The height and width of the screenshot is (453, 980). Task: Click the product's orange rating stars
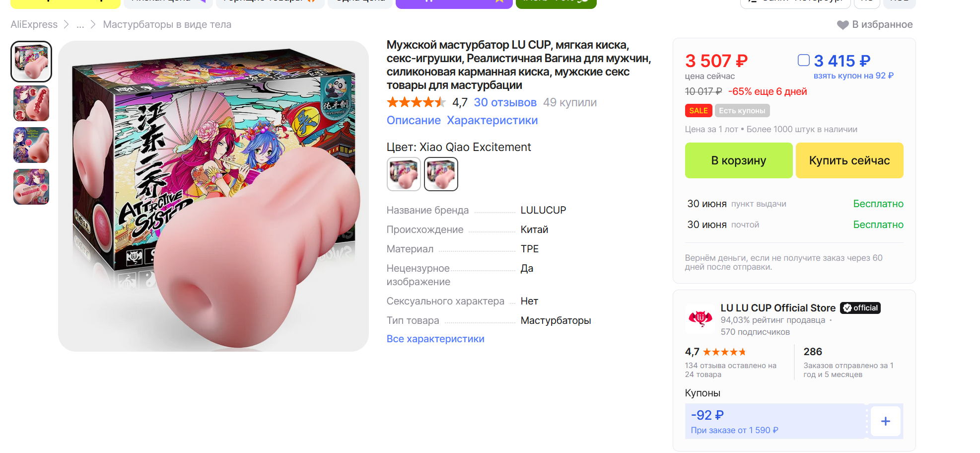(x=416, y=103)
